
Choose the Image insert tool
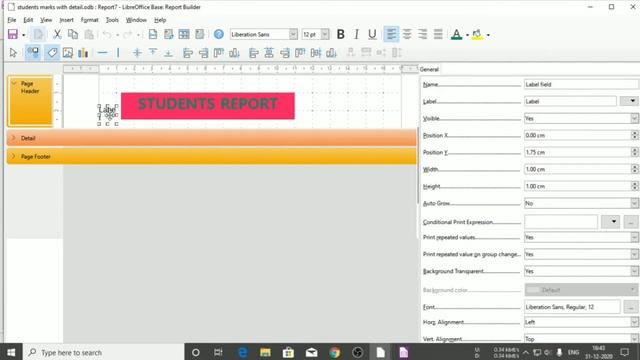click(x=68, y=53)
